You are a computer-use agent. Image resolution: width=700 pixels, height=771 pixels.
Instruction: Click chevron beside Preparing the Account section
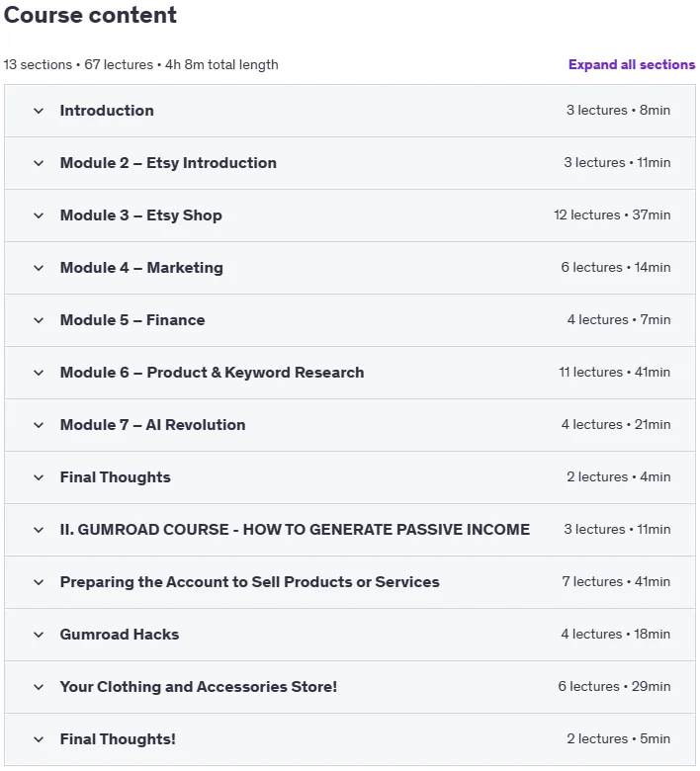pos(39,582)
